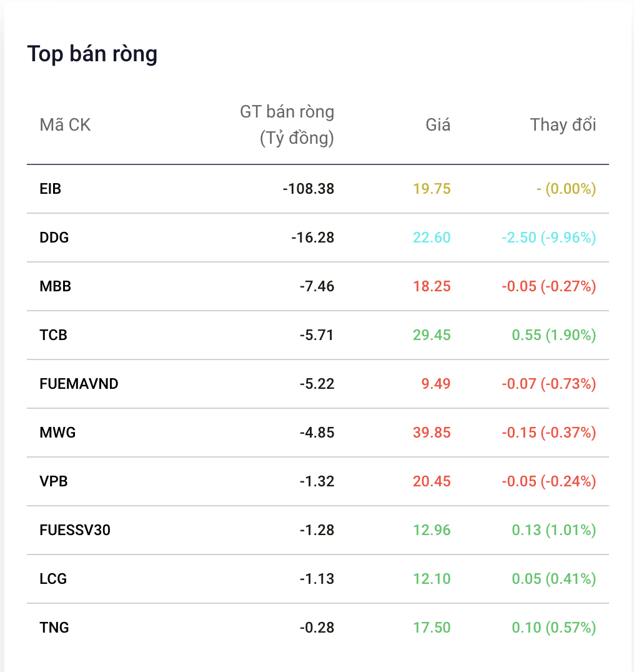Open the EIB stock ticker
634x672 pixels.
[50, 189]
